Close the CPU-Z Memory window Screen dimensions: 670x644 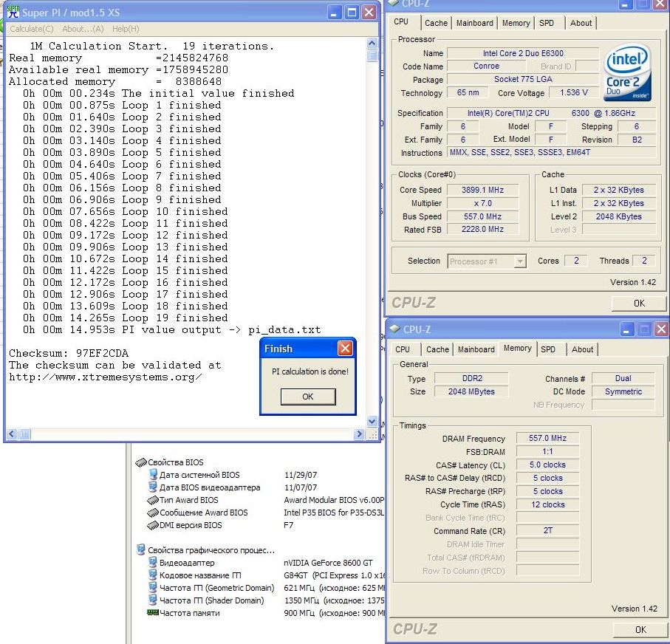pos(661,329)
